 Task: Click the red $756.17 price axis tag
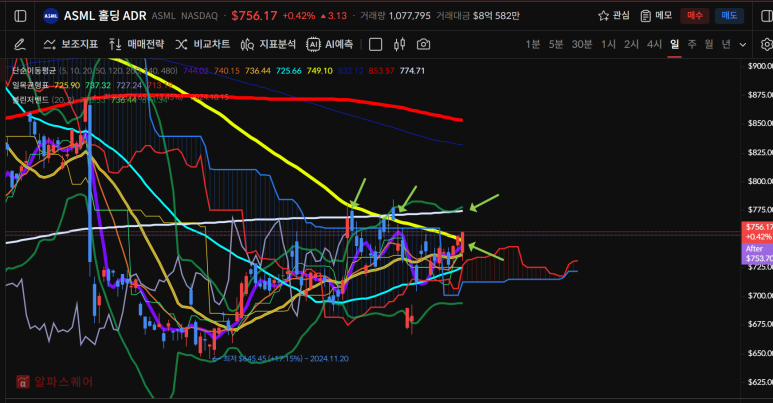click(x=757, y=232)
